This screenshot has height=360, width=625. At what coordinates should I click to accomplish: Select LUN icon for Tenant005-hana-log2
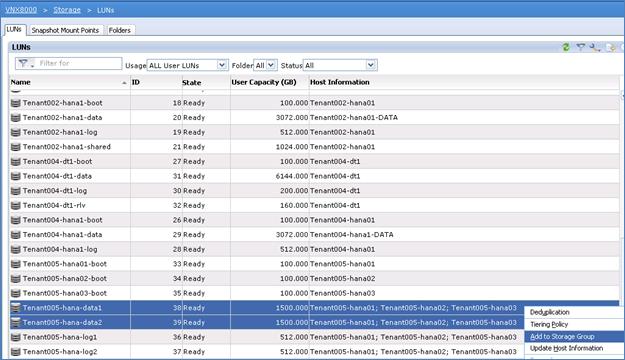16,352
